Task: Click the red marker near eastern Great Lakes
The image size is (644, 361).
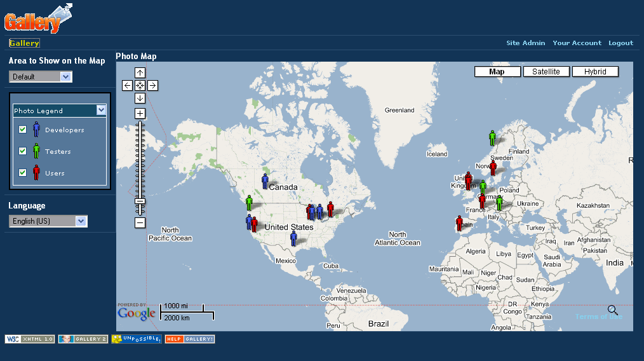Action: [330, 209]
